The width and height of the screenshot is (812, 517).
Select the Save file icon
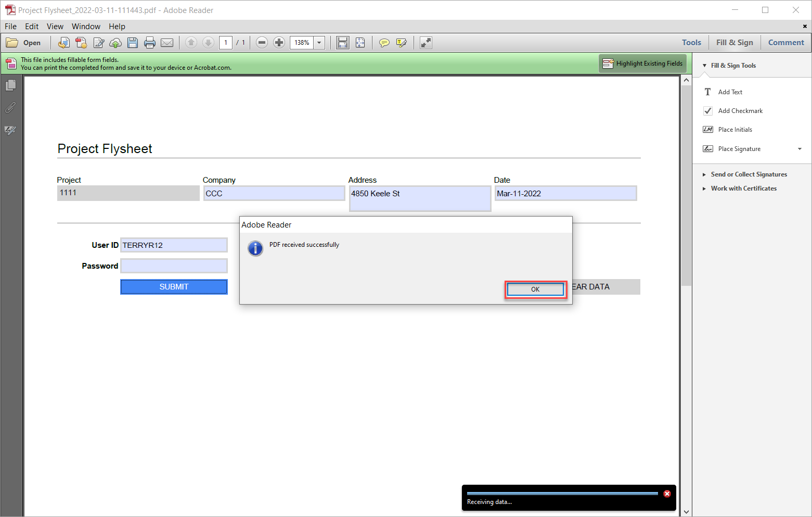133,42
